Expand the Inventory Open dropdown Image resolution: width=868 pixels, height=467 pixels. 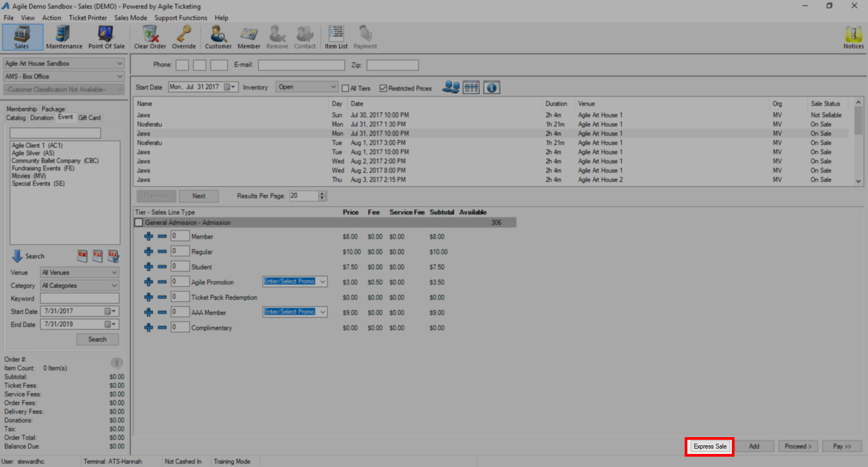[307, 87]
